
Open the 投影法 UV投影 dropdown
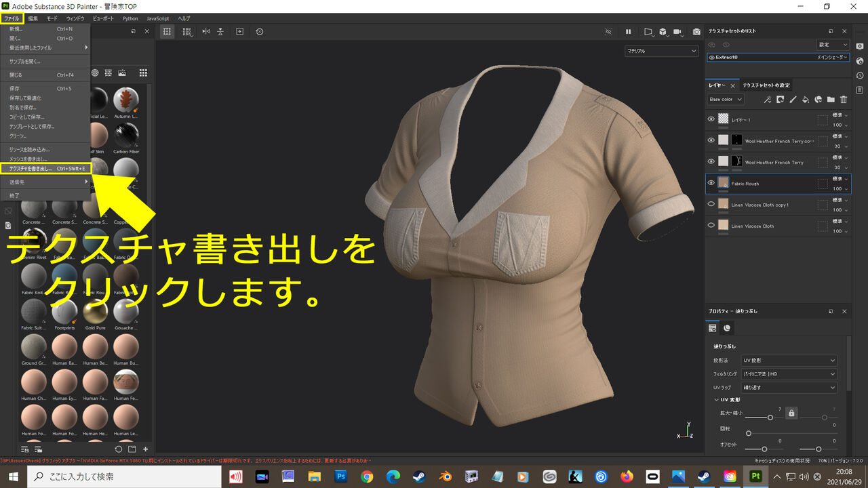[x=790, y=361]
